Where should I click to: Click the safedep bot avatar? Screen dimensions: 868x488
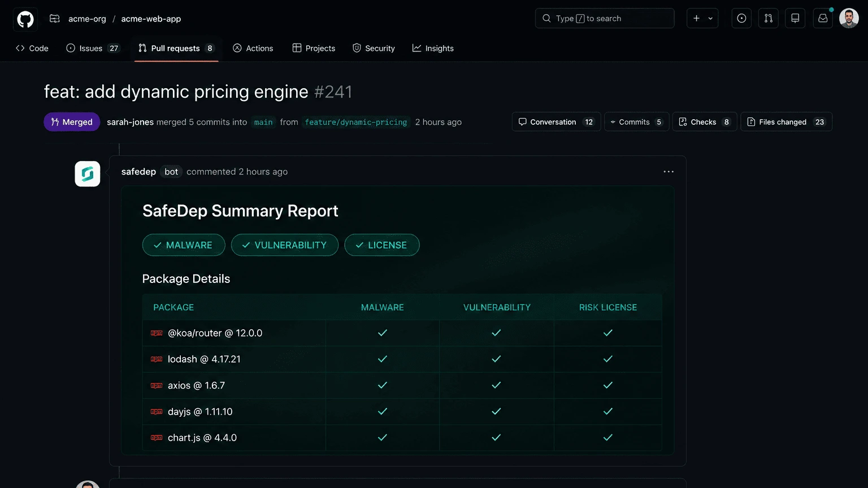[88, 174]
